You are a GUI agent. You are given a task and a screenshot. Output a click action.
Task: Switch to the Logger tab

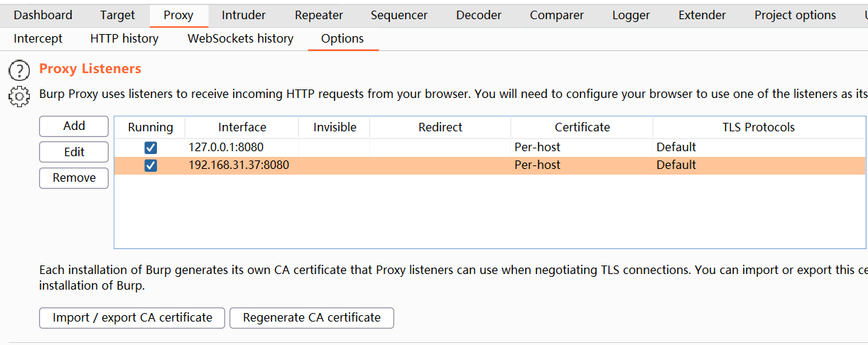(631, 15)
